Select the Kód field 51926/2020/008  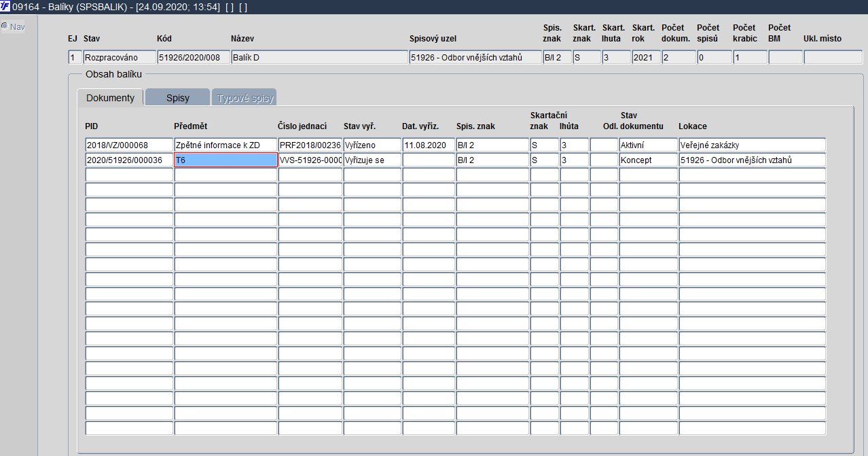pyautogui.click(x=193, y=58)
